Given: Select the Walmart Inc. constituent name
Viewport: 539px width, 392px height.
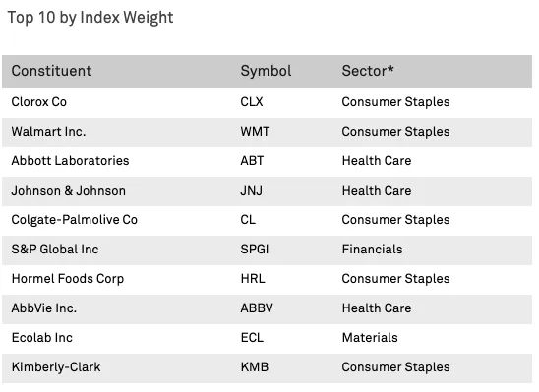Looking at the screenshot, I should [48, 132].
